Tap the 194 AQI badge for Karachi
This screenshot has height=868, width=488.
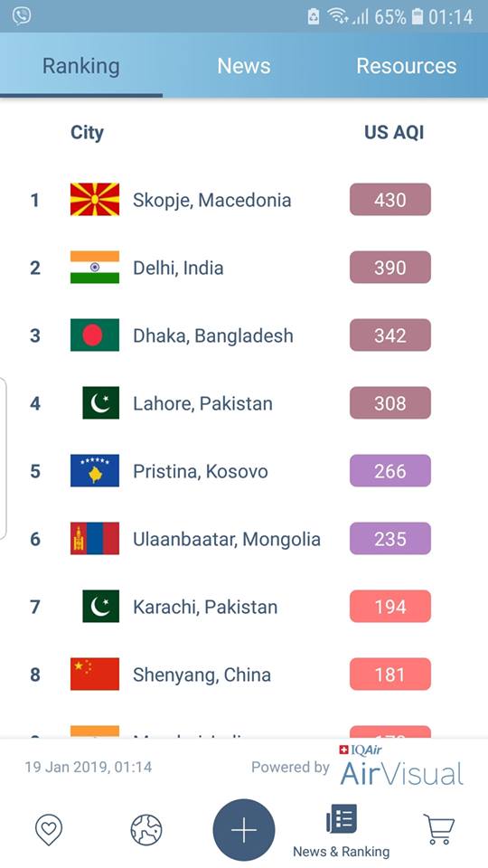click(390, 606)
